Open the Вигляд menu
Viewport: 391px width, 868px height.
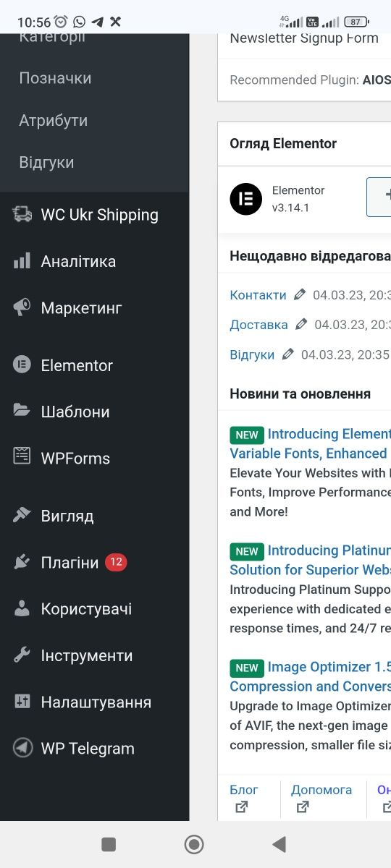pyautogui.click(x=67, y=516)
